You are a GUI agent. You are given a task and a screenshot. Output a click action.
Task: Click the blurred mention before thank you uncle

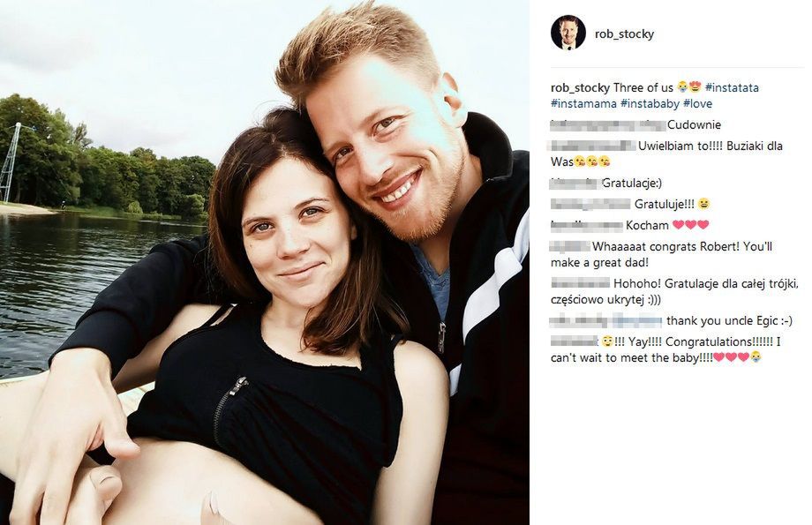click(x=606, y=321)
